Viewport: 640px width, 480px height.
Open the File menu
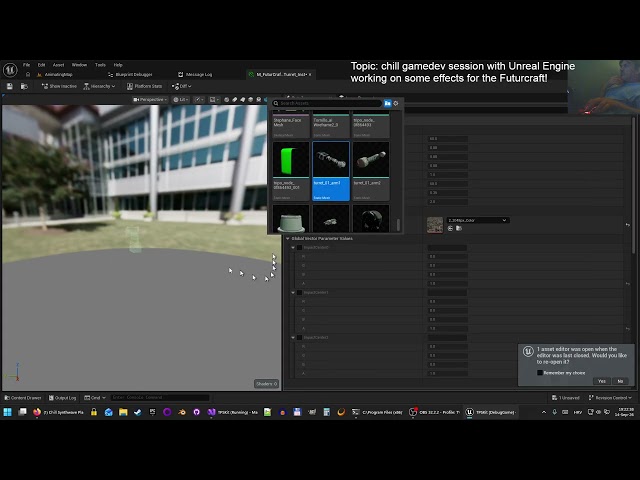click(27, 65)
